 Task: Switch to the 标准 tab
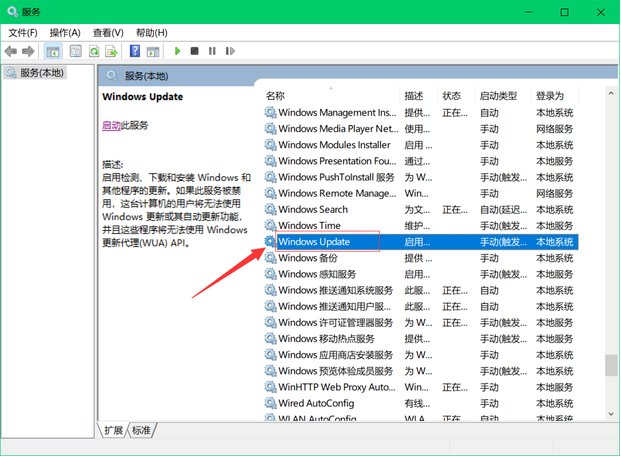(x=141, y=430)
